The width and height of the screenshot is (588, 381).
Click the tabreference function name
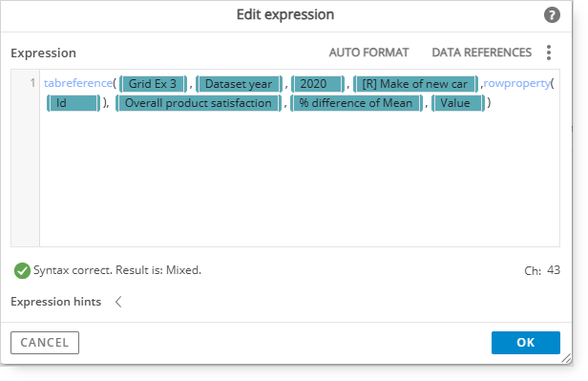pos(78,83)
